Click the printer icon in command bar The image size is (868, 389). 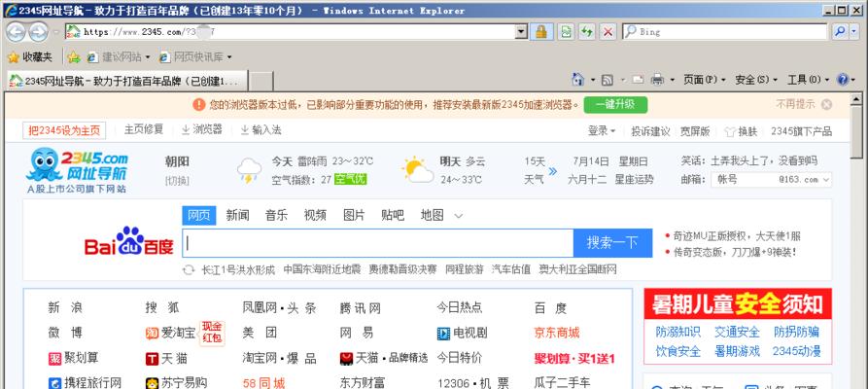657,80
